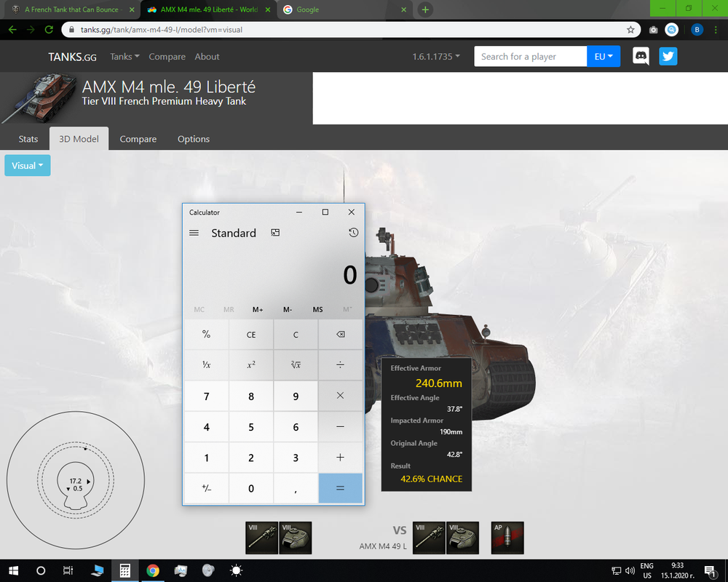Screen dimensions: 728x582
Task: Click the equals button in Calculator
Action: pyautogui.click(x=340, y=488)
